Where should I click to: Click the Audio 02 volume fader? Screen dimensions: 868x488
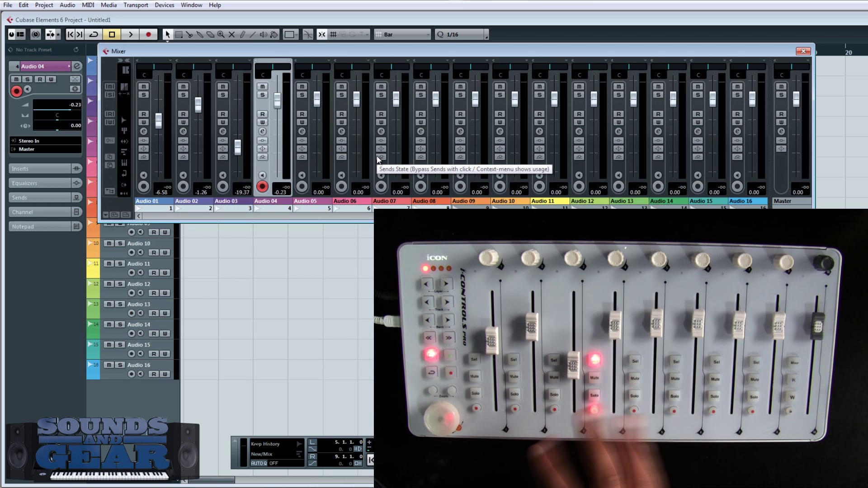point(198,103)
